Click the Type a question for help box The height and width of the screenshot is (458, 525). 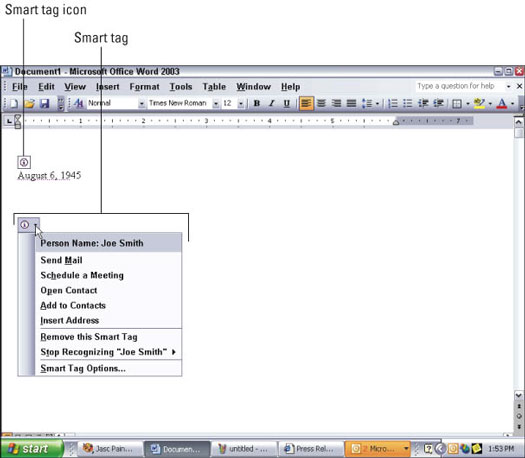[460, 86]
